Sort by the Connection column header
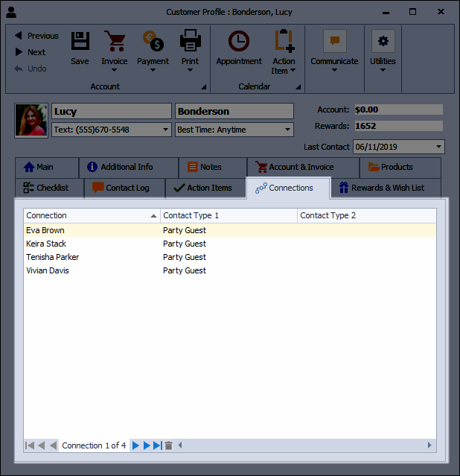 (92, 215)
